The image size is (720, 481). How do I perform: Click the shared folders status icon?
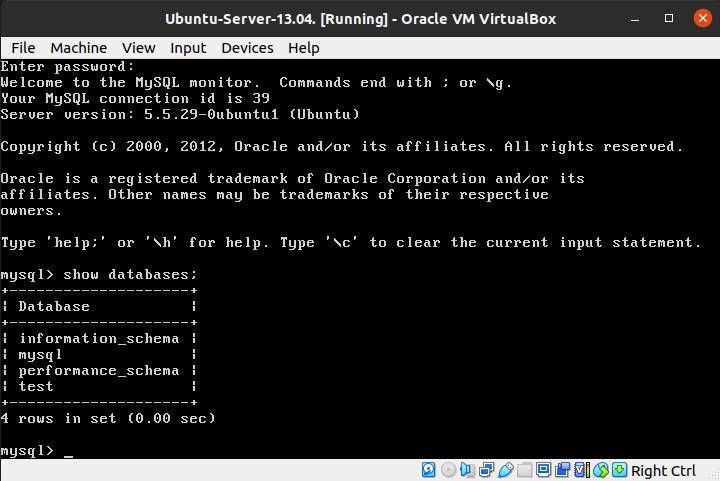pyautogui.click(x=524, y=470)
